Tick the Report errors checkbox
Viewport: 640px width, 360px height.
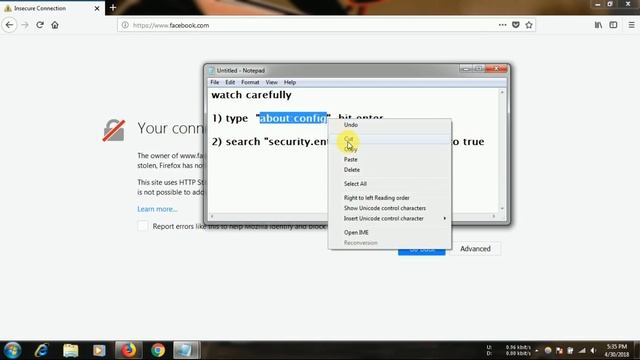point(142,226)
